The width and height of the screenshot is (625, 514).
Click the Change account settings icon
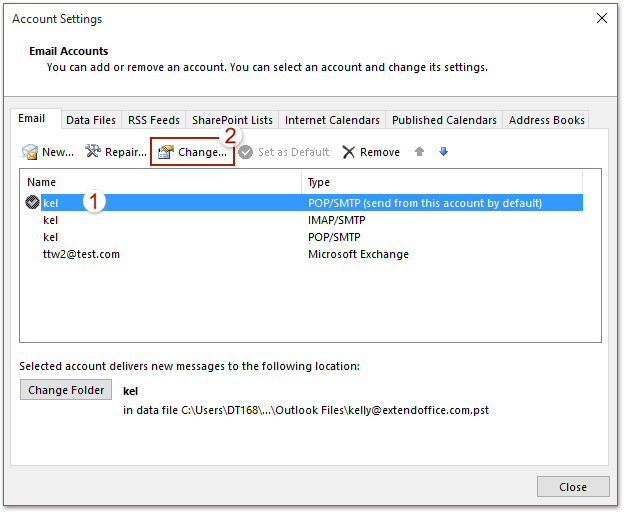[x=166, y=152]
